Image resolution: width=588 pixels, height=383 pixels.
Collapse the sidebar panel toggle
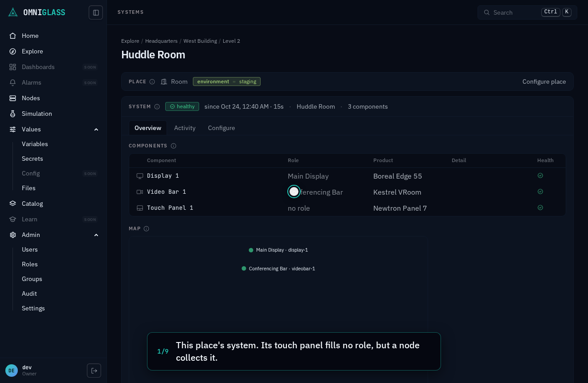coord(96,12)
